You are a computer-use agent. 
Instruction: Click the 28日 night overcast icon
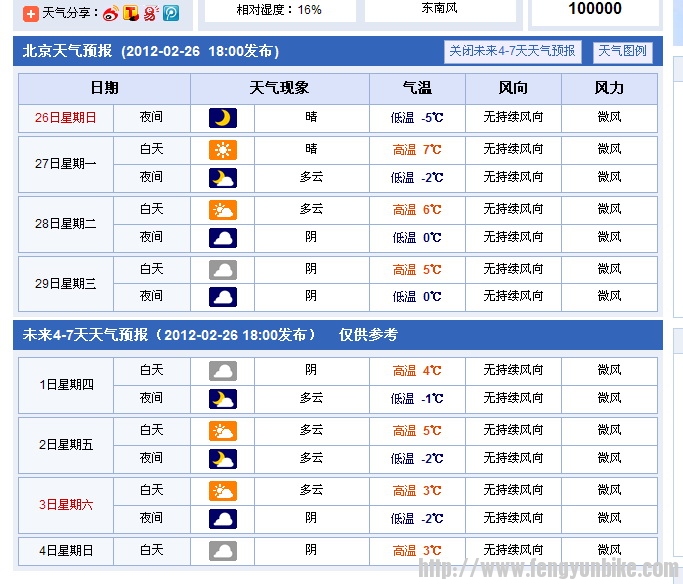(x=223, y=238)
